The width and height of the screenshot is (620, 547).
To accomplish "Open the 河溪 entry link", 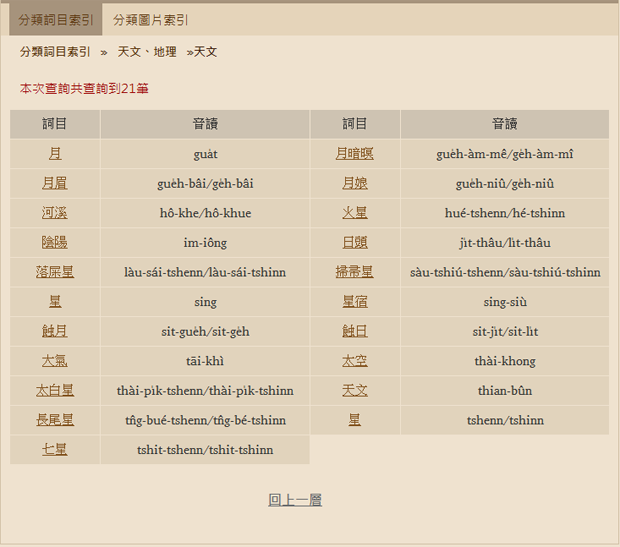I will point(55,213).
